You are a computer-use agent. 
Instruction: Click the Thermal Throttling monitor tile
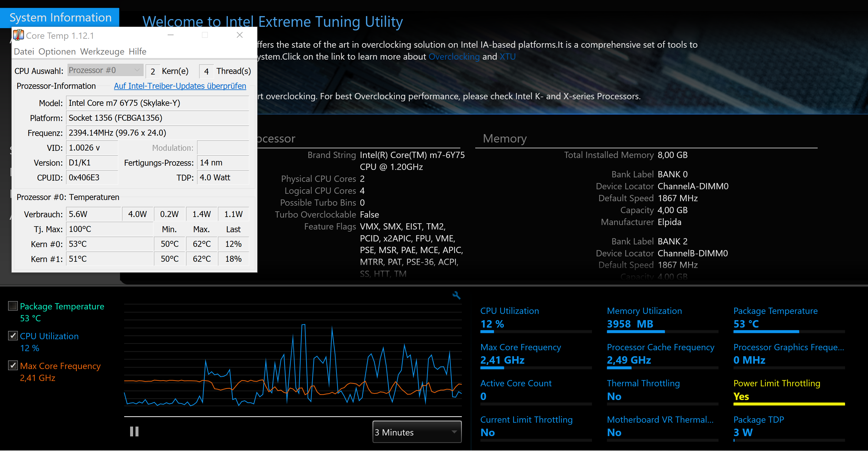pos(663,391)
